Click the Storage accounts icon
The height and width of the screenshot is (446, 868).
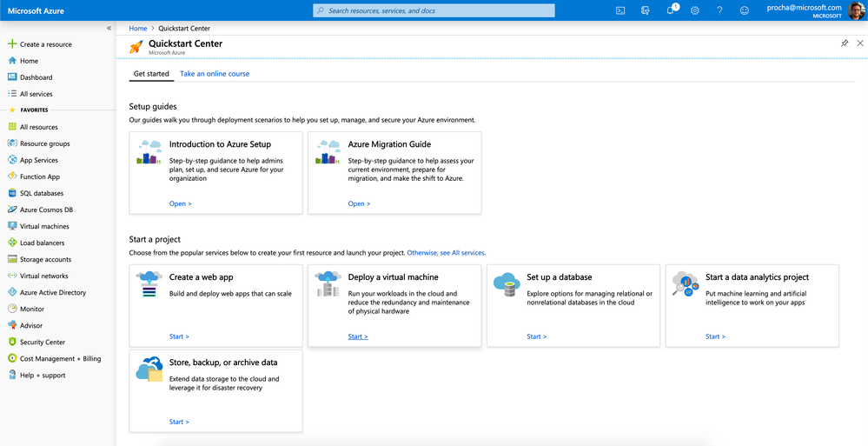pyautogui.click(x=11, y=259)
